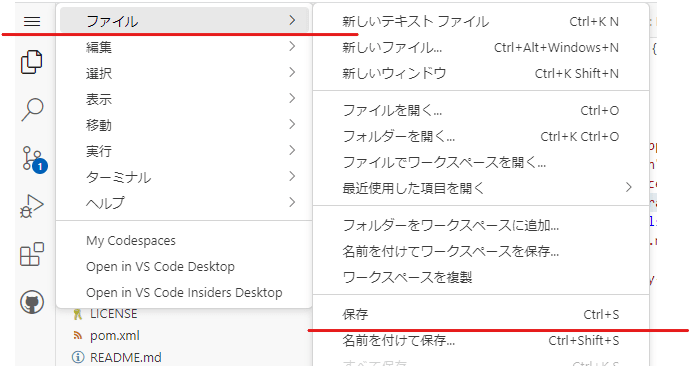Select 新しいウィンドウ

tap(481, 73)
